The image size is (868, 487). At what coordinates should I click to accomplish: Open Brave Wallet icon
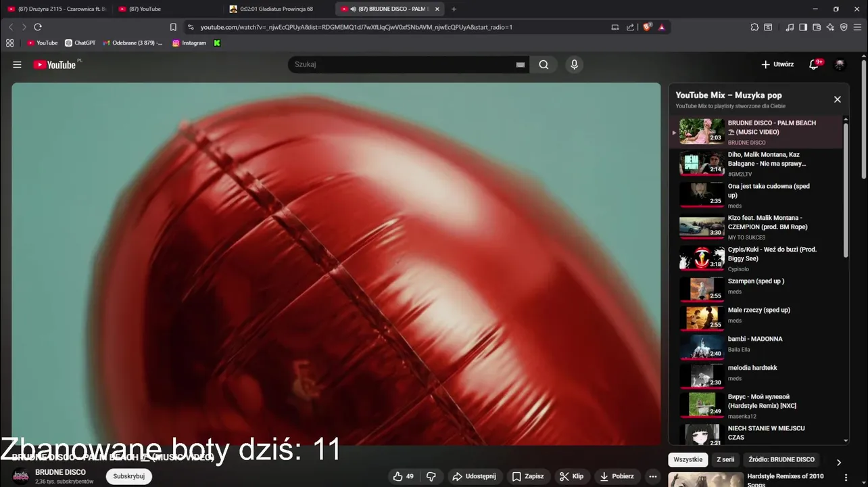(x=817, y=27)
